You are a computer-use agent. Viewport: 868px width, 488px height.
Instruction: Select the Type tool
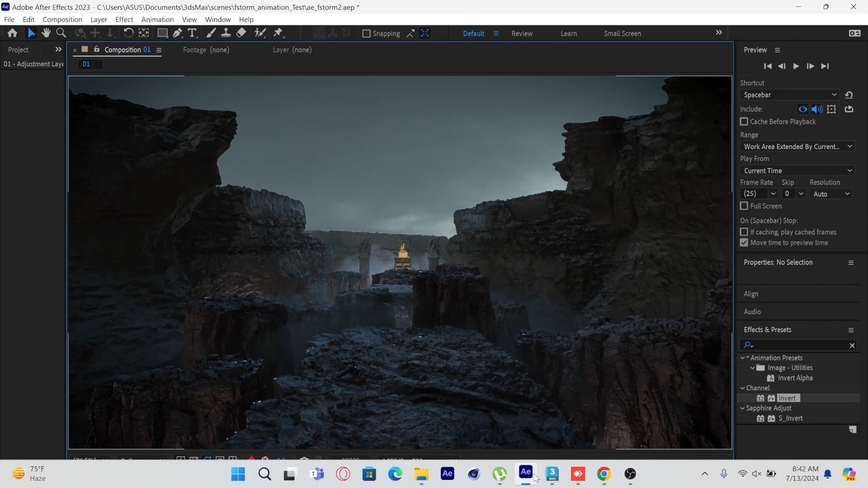click(x=192, y=33)
